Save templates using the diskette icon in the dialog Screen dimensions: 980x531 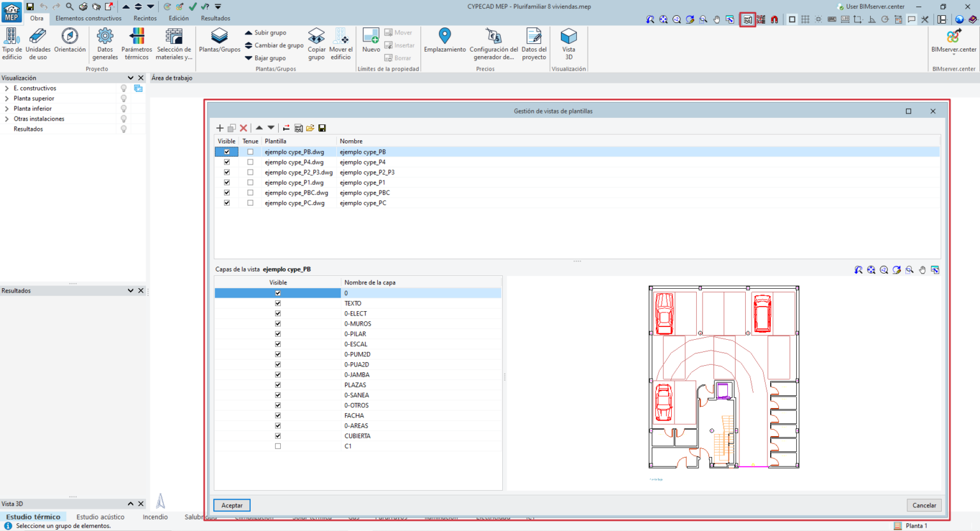pyautogui.click(x=322, y=127)
